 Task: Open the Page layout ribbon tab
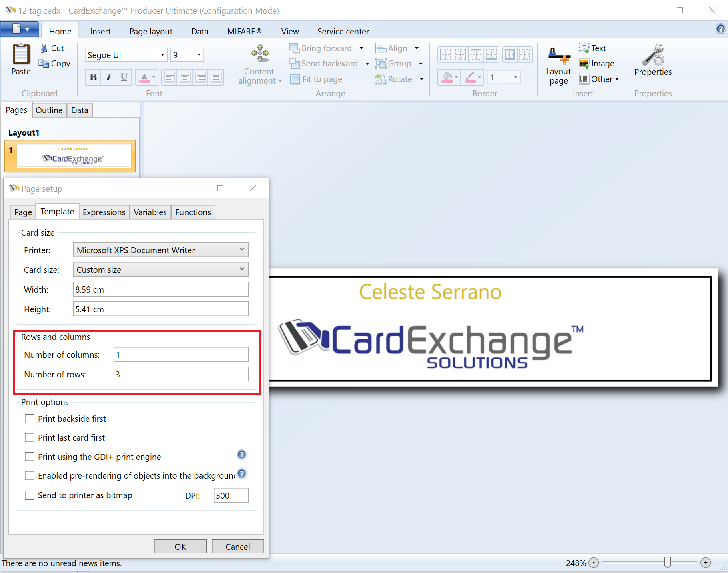pyautogui.click(x=151, y=32)
